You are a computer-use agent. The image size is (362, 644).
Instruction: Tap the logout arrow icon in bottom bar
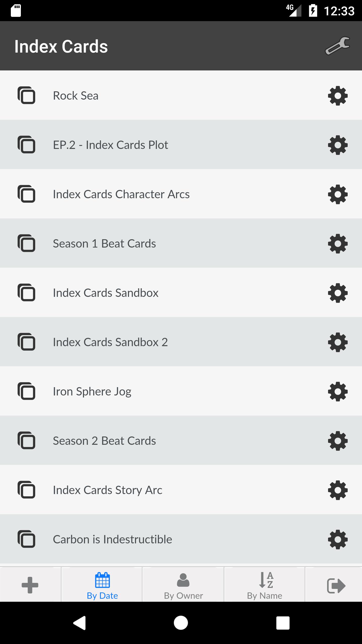pos(336,586)
